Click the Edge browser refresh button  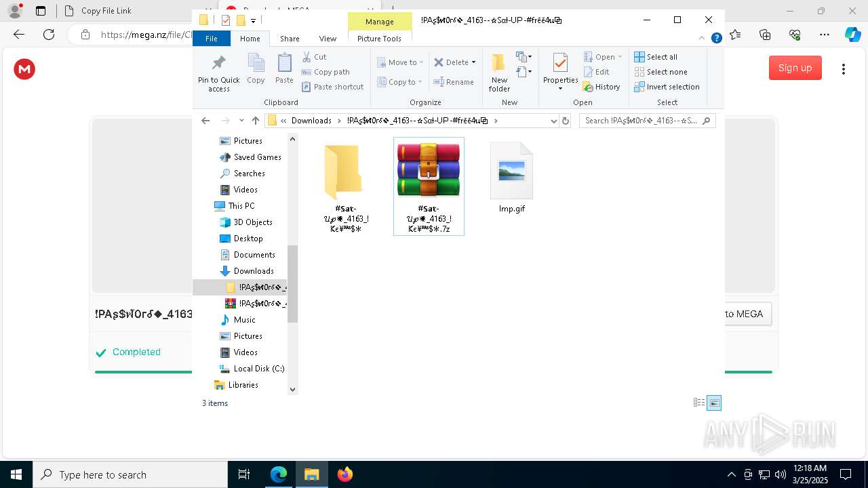pyautogui.click(x=49, y=34)
